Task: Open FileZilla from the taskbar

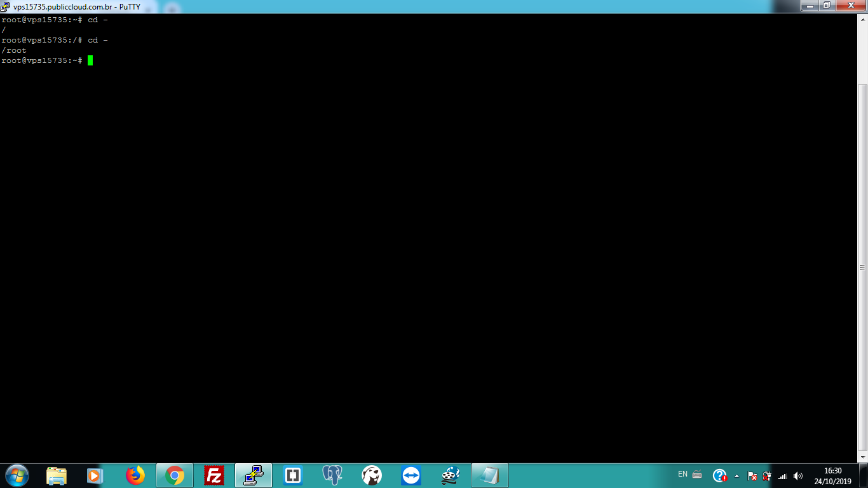Action: coord(214,475)
